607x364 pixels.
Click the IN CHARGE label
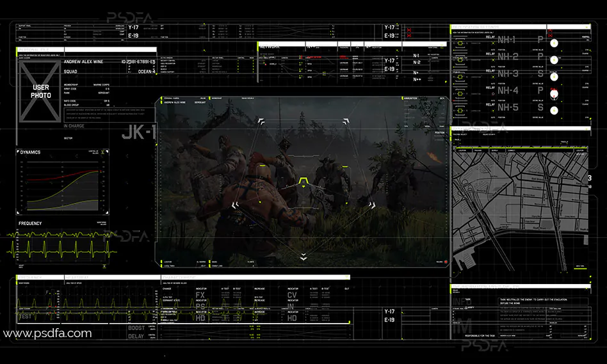click(x=74, y=126)
